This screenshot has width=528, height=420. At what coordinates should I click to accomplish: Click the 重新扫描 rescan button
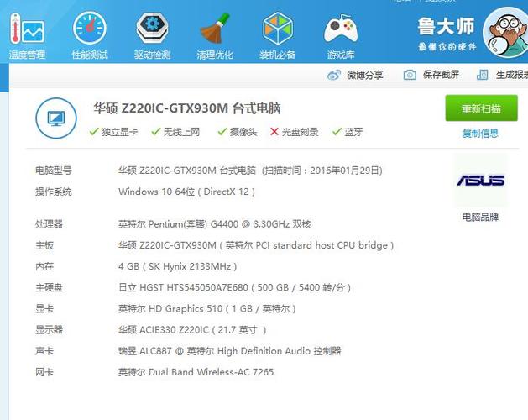coord(481,108)
